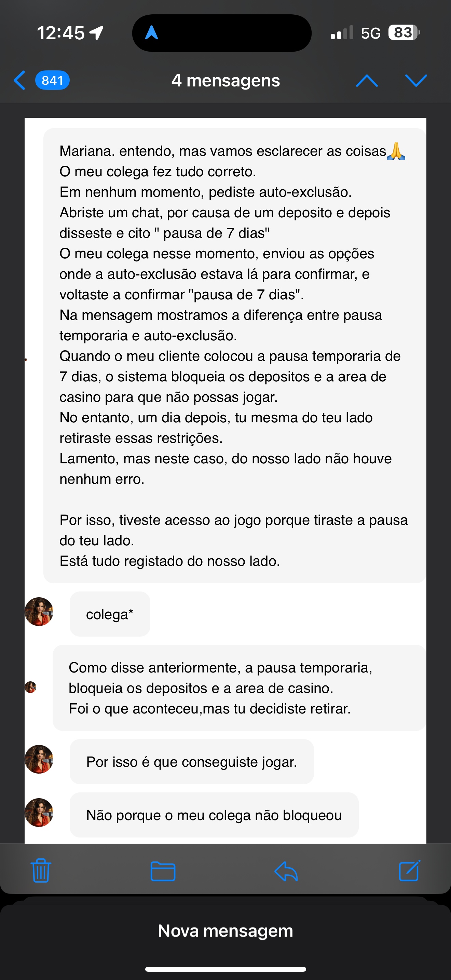Tap the "Não porque o meu colega não bloqueou" bubble
Viewport: 451px width, 980px height.
click(x=214, y=815)
